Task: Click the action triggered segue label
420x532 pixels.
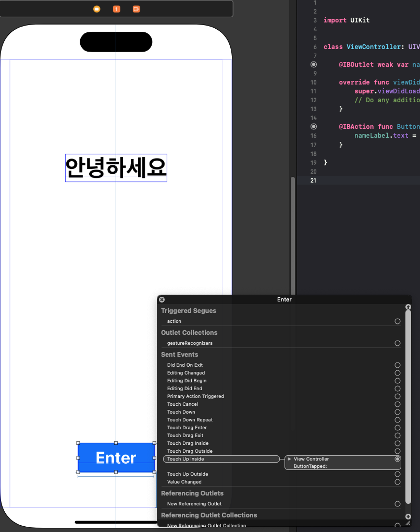Action: [174, 321]
